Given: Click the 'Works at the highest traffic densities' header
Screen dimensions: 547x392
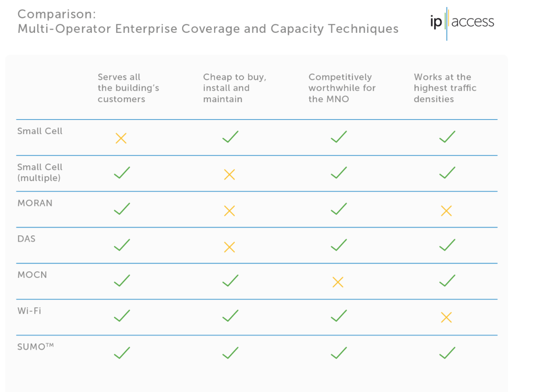Looking at the screenshot, I should pos(445,88).
